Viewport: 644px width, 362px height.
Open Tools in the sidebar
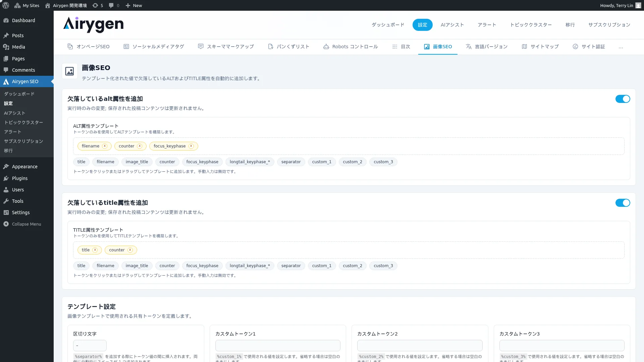click(x=27, y=201)
